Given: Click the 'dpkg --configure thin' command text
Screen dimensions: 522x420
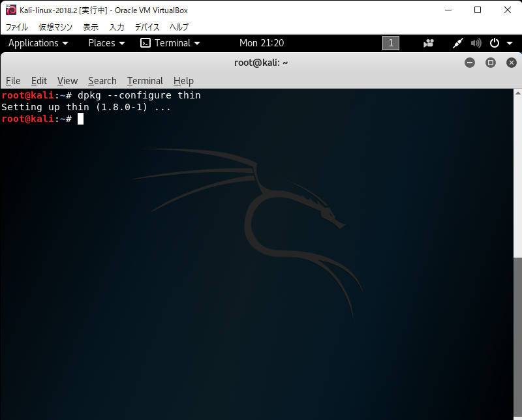Looking at the screenshot, I should (139, 95).
